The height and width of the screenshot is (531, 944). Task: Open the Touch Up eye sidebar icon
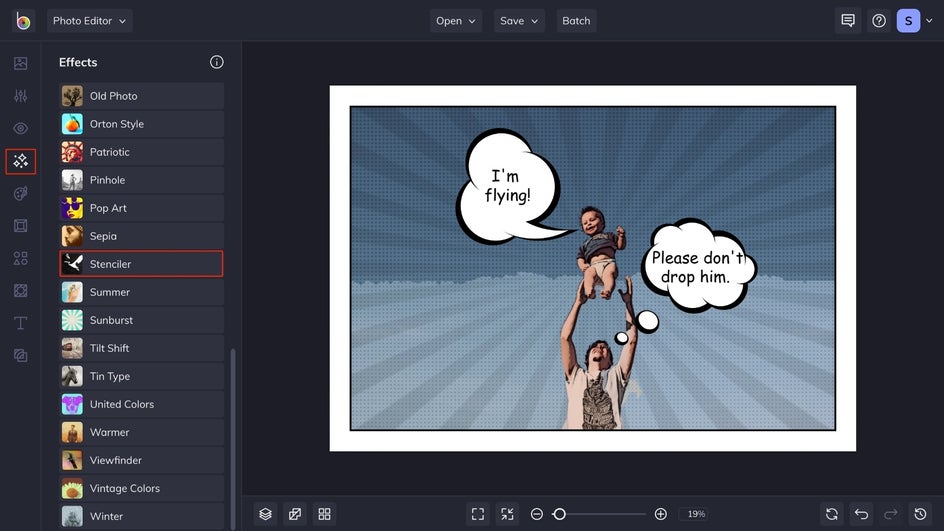coord(20,128)
